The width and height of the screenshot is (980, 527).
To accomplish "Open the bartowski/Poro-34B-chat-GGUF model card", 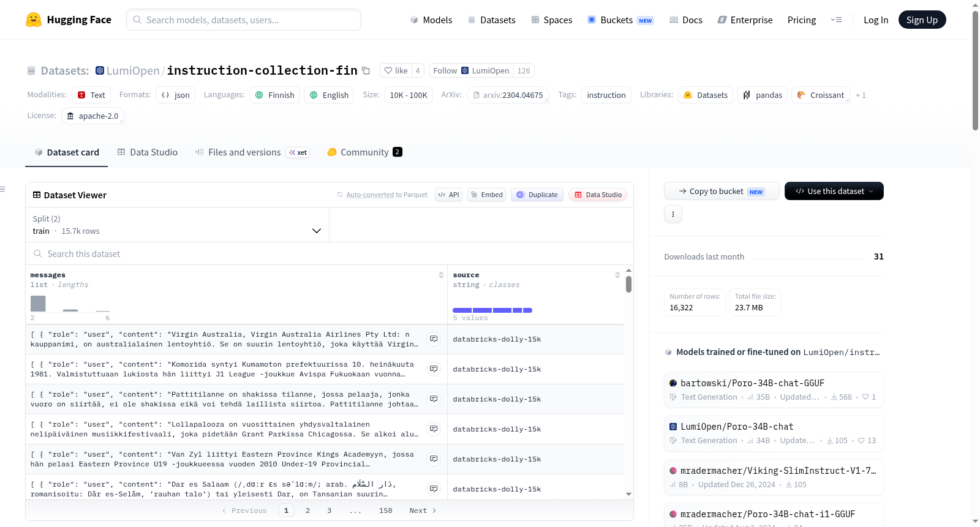I will pos(774,389).
